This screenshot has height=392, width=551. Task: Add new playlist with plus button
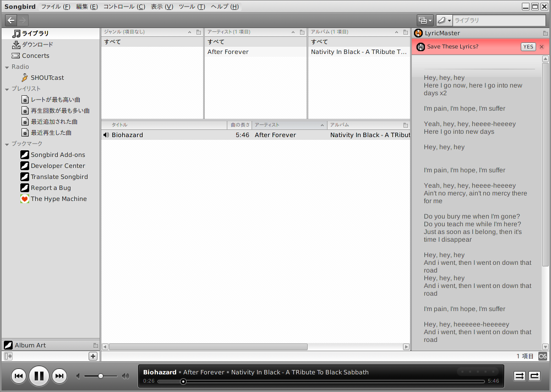pyautogui.click(x=93, y=356)
